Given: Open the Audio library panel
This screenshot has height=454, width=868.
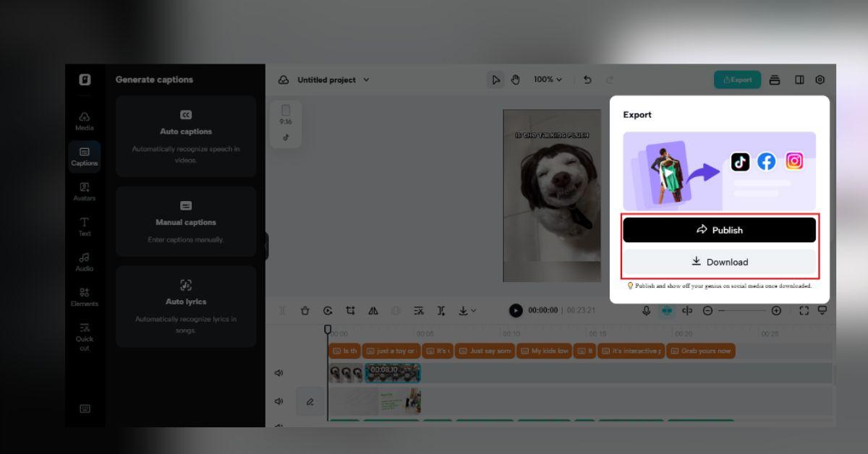Looking at the screenshot, I should [85, 262].
